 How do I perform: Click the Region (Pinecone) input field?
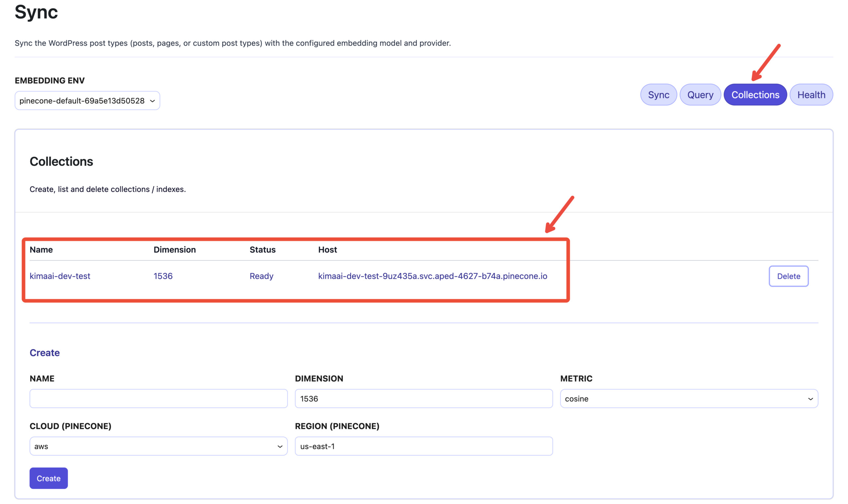(423, 446)
